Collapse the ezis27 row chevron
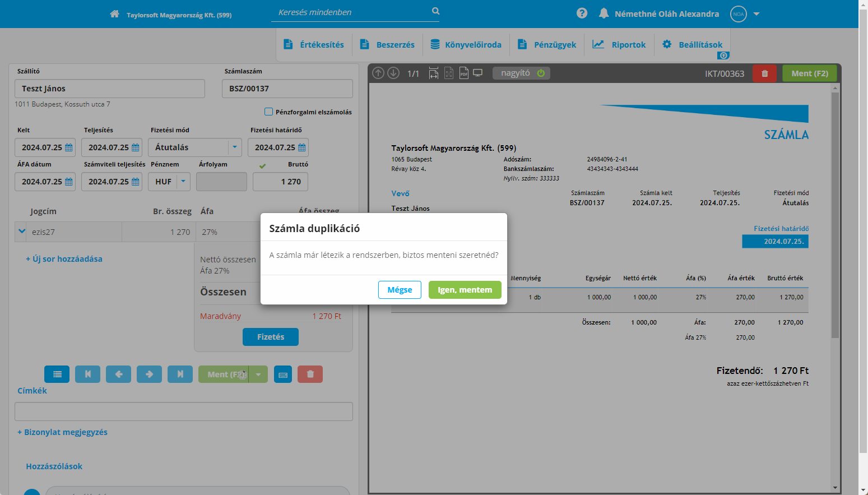Viewport: 868px width, 495px height. click(x=22, y=232)
